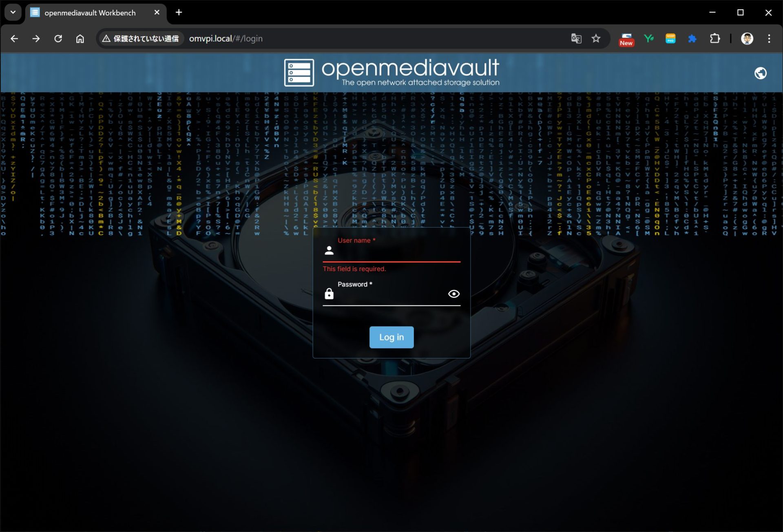Image resolution: width=783 pixels, height=532 pixels.
Task: Click the openmediavault logo icon
Action: (x=299, y=73)
